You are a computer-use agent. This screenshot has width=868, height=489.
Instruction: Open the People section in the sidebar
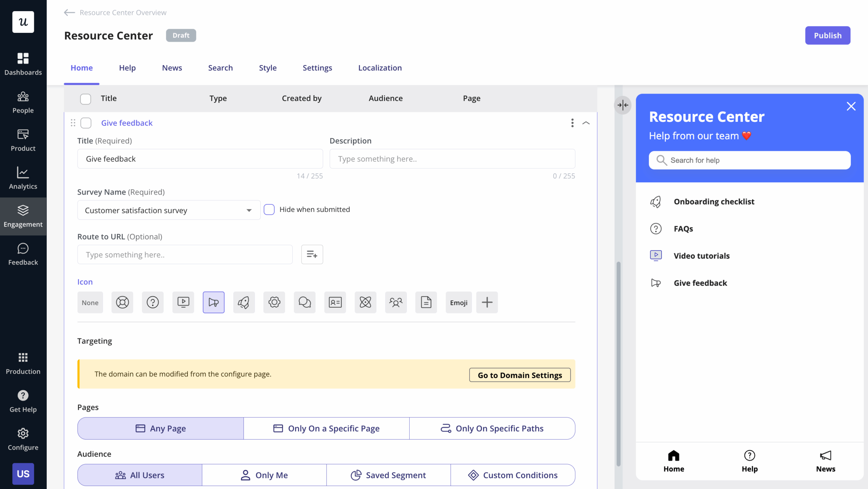(x=23, y=102)
